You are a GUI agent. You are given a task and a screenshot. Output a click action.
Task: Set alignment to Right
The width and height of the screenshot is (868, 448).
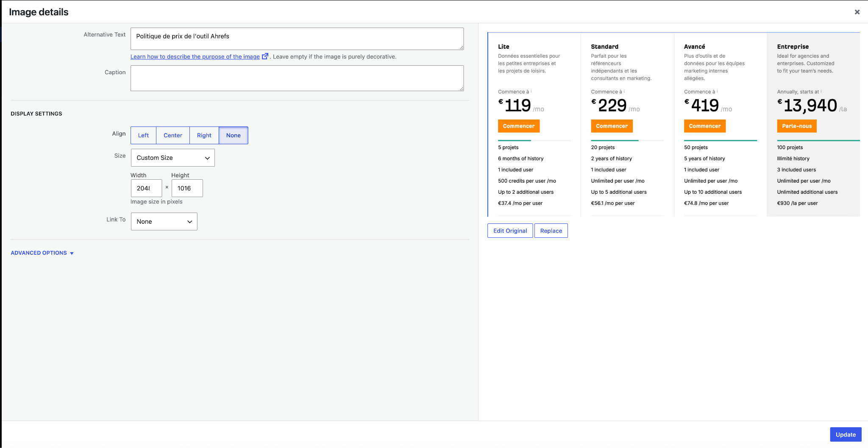tap(204, 135)
